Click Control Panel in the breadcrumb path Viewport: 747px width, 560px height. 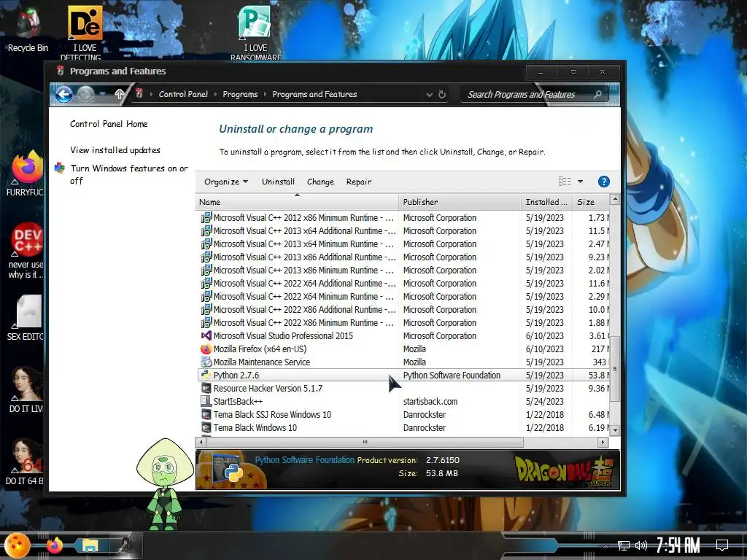(x=183, y=94)
